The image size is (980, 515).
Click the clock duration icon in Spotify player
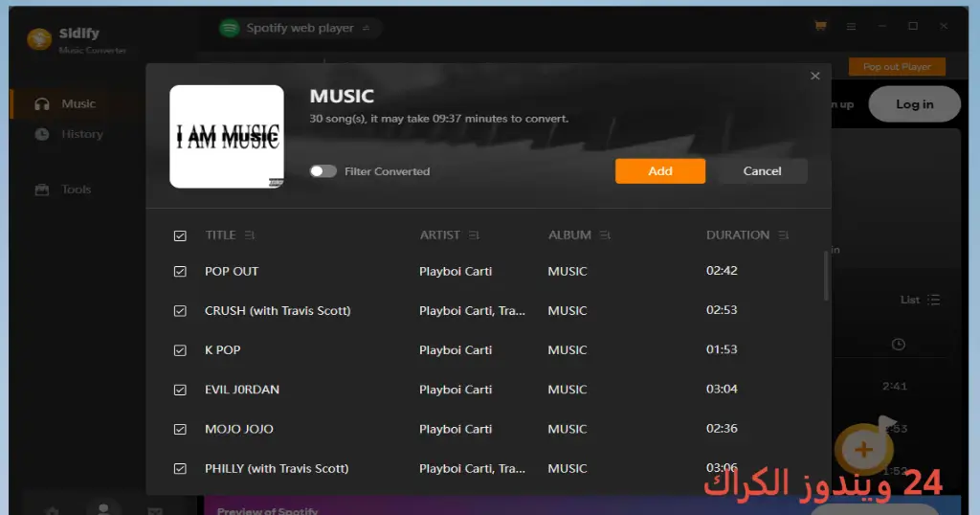point(898,345)
